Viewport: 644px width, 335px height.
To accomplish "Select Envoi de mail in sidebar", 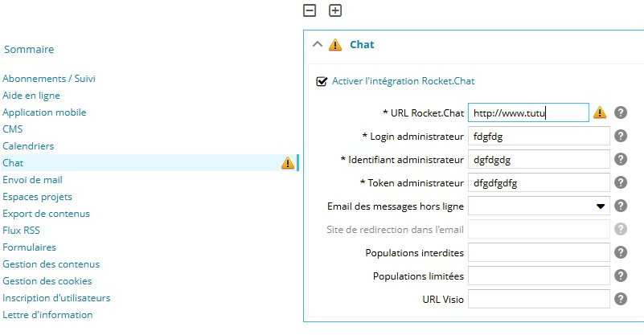I will [32, 180].
